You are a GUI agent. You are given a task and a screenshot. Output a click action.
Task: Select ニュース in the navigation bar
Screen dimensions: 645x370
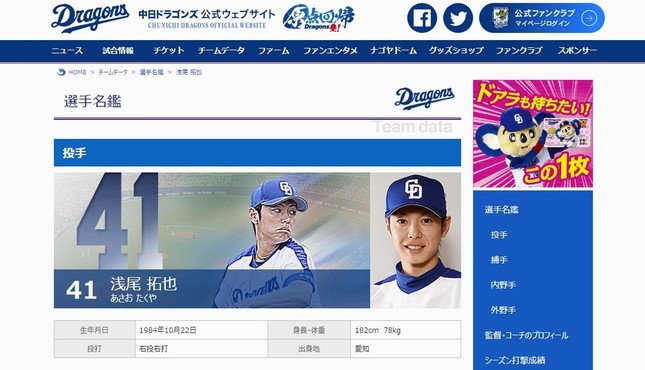pos(67,51)
